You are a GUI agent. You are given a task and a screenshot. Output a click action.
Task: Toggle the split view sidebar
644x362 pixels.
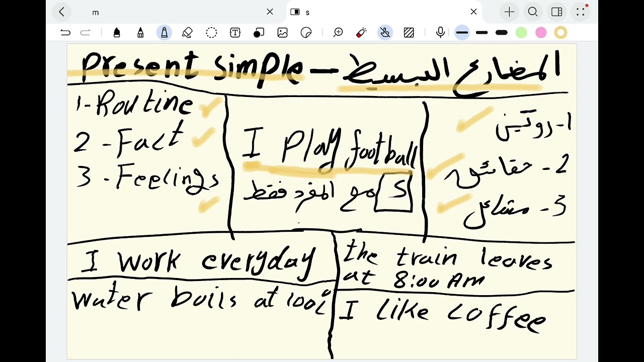click(x=556, y=12)
